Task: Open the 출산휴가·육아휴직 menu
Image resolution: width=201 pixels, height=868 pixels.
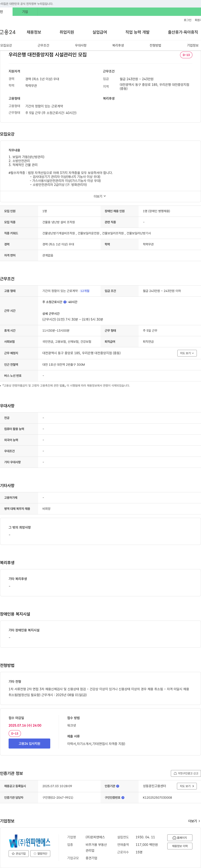Action: [183, 32]
